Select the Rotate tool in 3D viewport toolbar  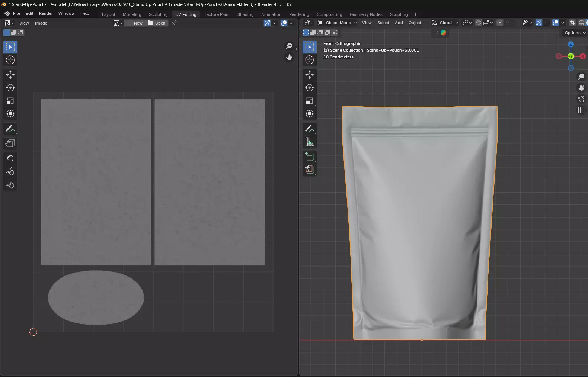coord(310,88)
